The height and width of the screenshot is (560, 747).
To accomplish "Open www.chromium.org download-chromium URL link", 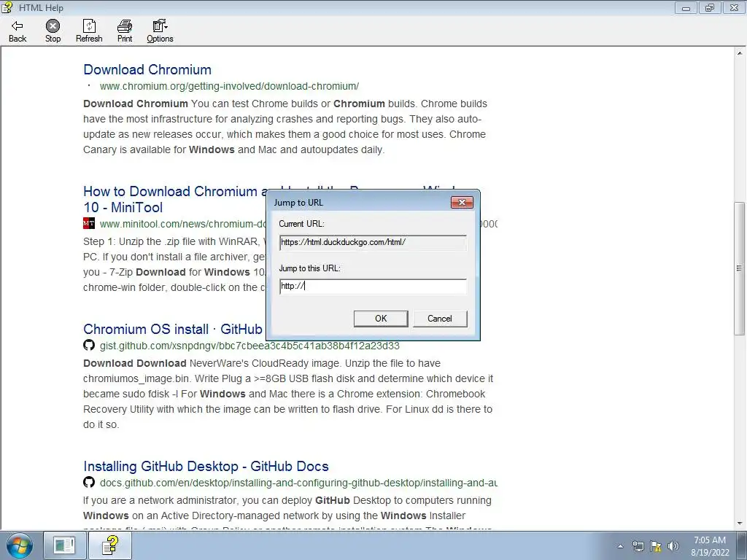I will 229,86.
